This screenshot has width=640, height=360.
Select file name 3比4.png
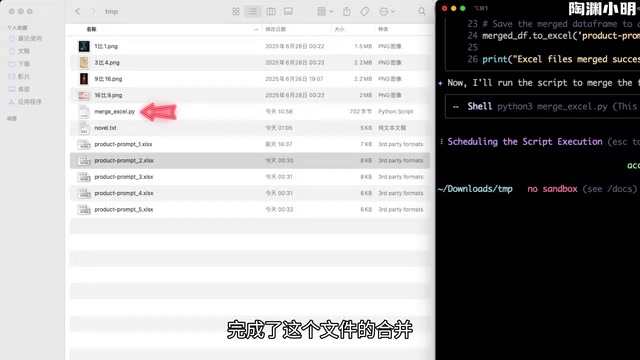pyautogui.click(x=107, y=62)
